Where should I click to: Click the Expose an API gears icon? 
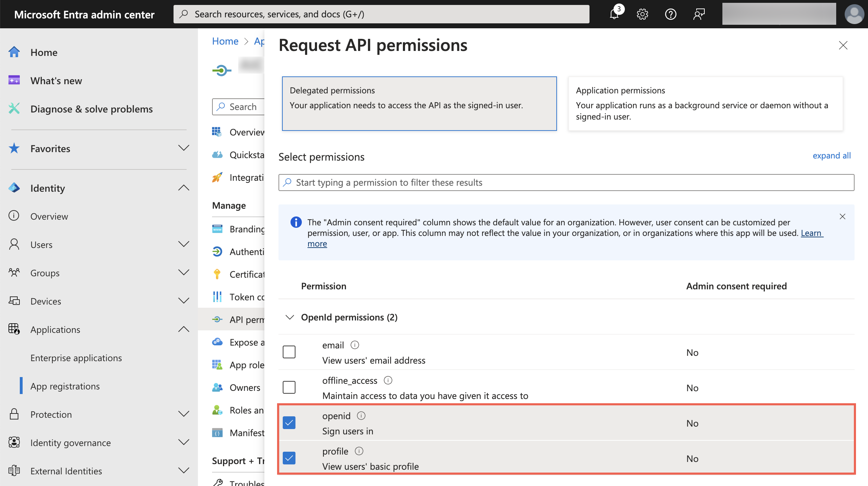pos(217,342)
